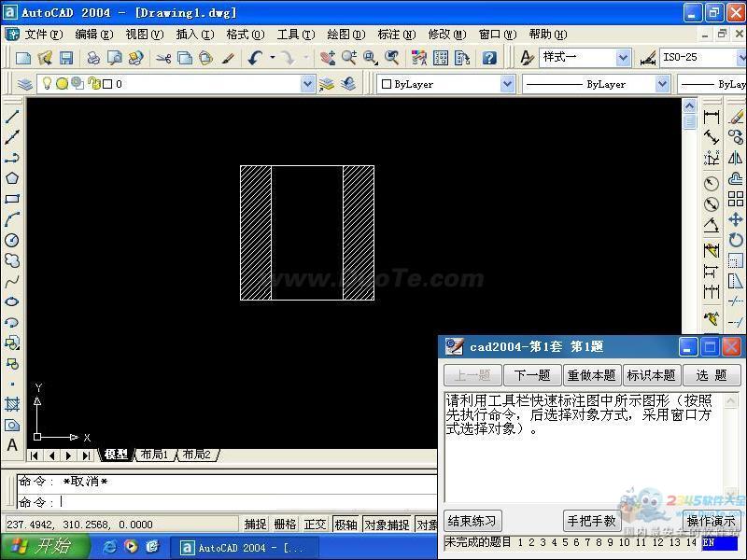Open the 修改(M) menu
The height and width of the screenshot is (560, 747).
point(447,35)
